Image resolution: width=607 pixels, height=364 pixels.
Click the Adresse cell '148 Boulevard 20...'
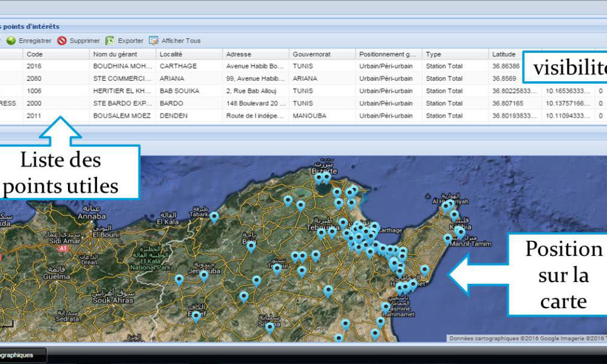click(255, 103)
